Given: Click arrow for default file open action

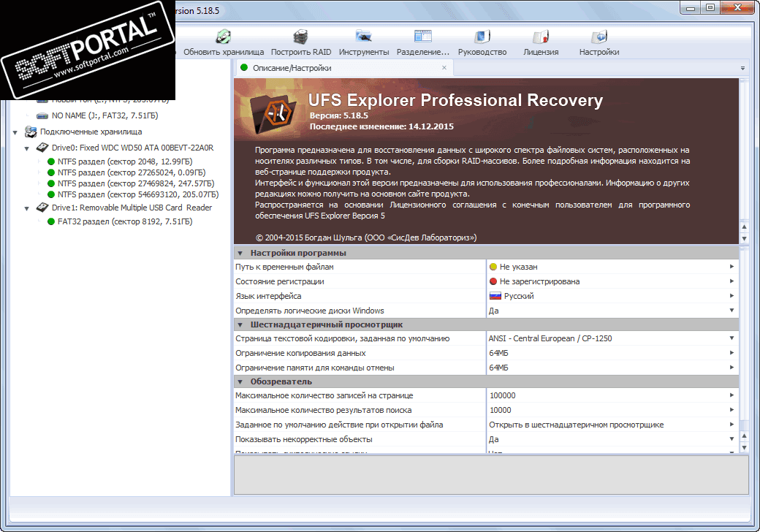Looking at the screenshot, I should 732,425.
